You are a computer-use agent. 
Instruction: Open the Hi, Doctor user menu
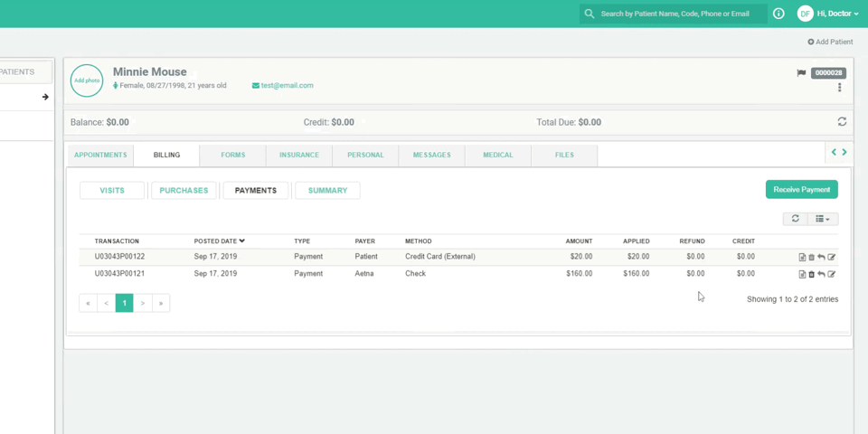coord(837,14)
